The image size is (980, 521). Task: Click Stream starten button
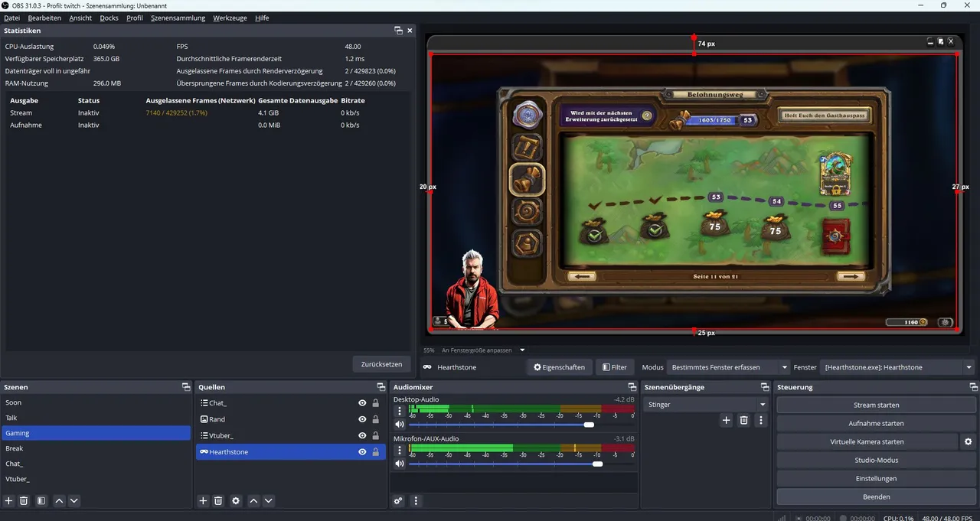(x=876, y=405)
